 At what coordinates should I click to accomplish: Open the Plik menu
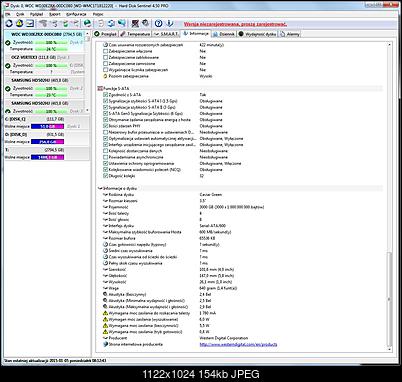7,14
